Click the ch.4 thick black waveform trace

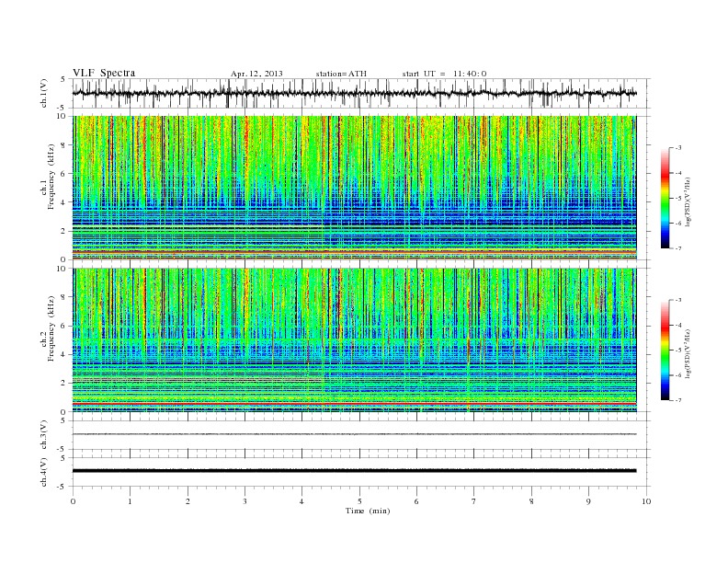354,471
